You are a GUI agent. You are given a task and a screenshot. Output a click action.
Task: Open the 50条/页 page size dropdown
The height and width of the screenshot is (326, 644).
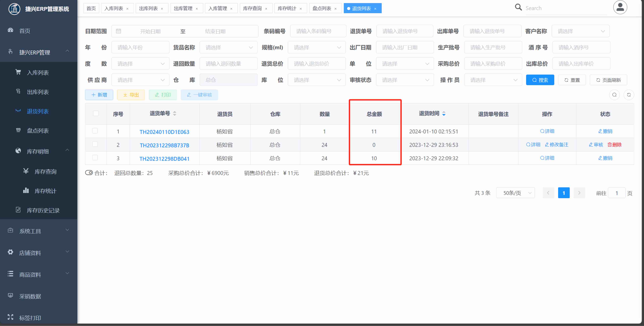point(516,193)
